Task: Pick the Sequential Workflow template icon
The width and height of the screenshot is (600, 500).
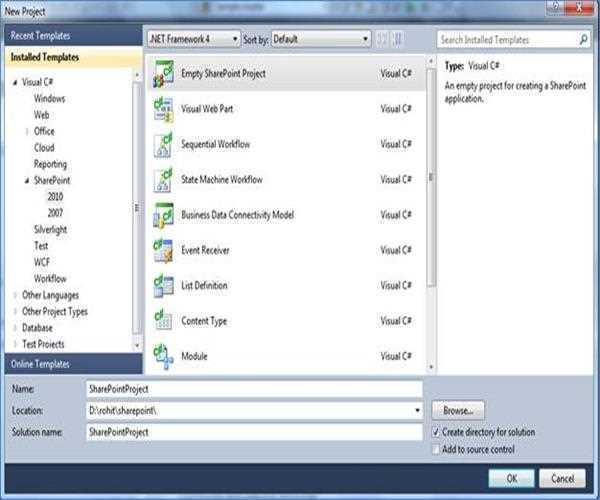Action: coord(163,145)
